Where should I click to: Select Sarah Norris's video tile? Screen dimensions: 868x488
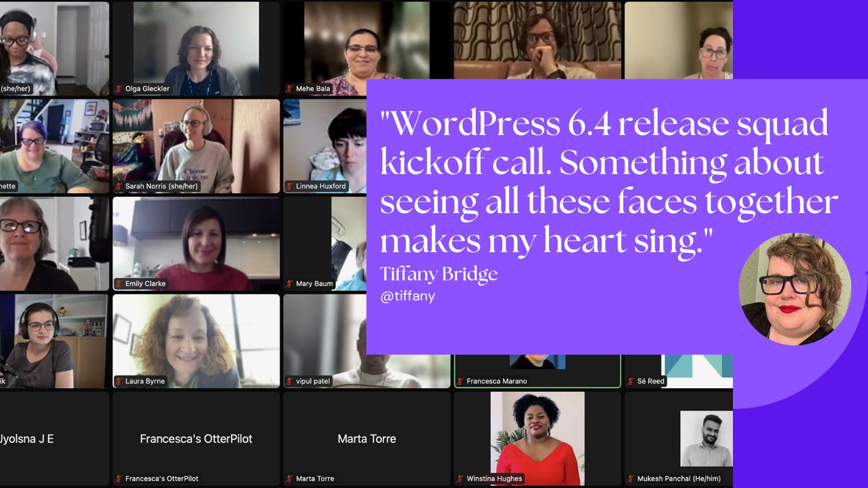pos(196,146)
